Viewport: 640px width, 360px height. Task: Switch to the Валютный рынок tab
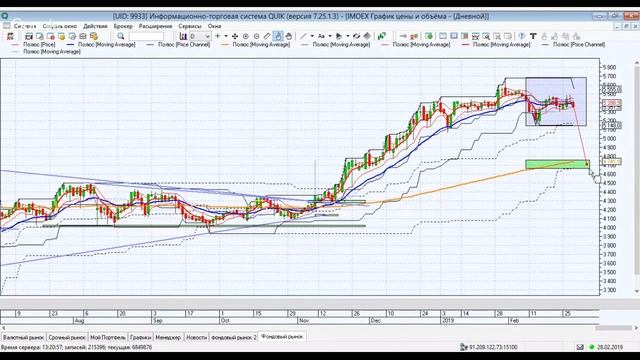pyautogui.click(x=23, y=338)
